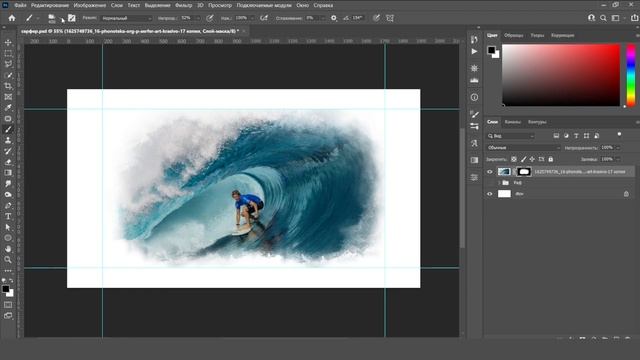Screen dimensions: 640x360
Task: Open the Properties panel icon in side dock
Action: click(x=474, y=178)
